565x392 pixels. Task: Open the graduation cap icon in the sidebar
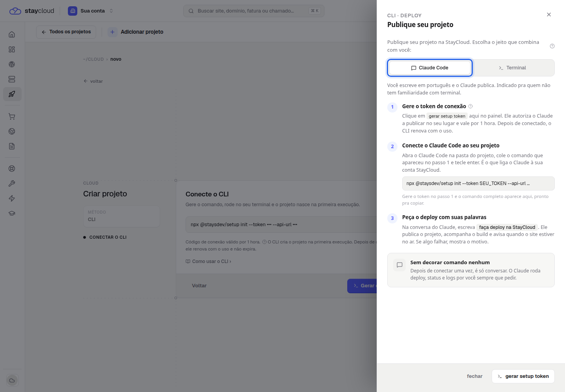coord(12,213)
